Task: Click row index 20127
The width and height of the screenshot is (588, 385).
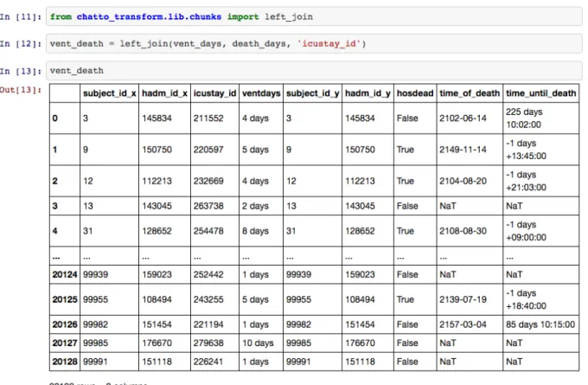Action: pyautogui.click(x=65, y=343)
